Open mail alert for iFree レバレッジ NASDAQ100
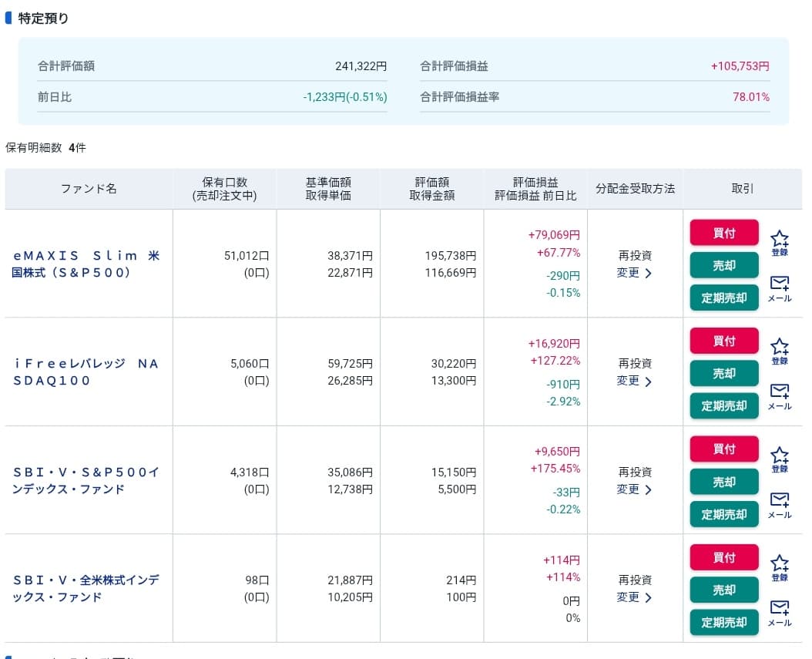Image resolution: width=812 pixels, height=659 pixels. coord(780,395)
